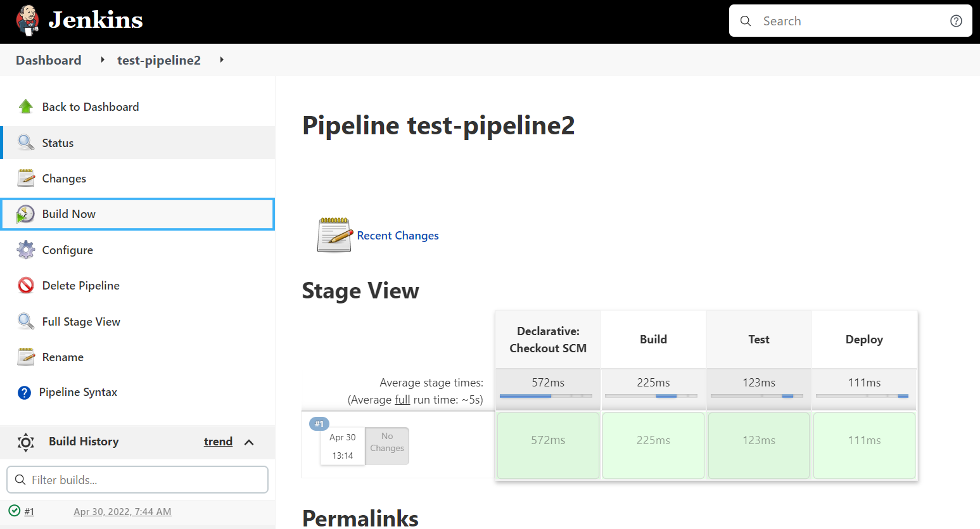
Task: Open the build trend link
Action: (218, 442)
